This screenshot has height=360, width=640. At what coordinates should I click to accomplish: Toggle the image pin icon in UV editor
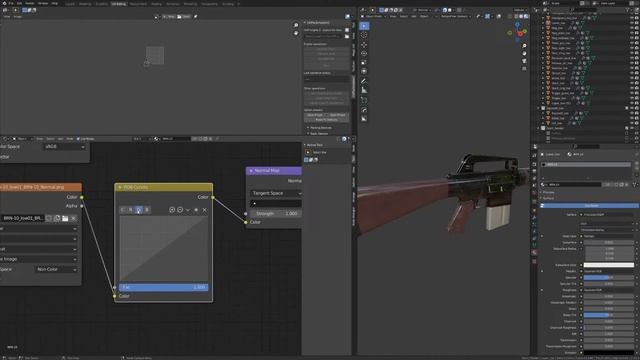[196, 16]
